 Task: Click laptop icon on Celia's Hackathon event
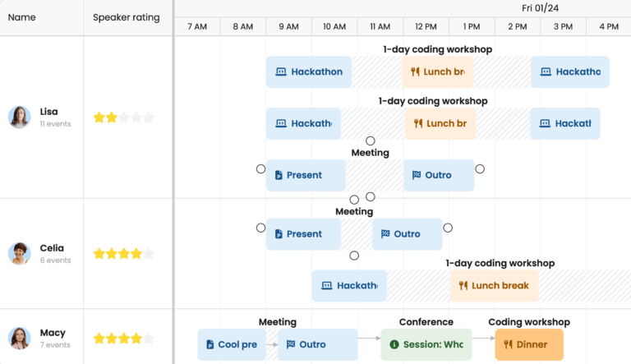327,286
